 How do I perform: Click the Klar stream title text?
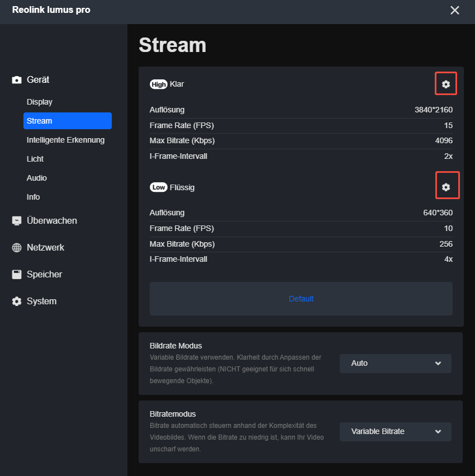[x=177, y=84]
